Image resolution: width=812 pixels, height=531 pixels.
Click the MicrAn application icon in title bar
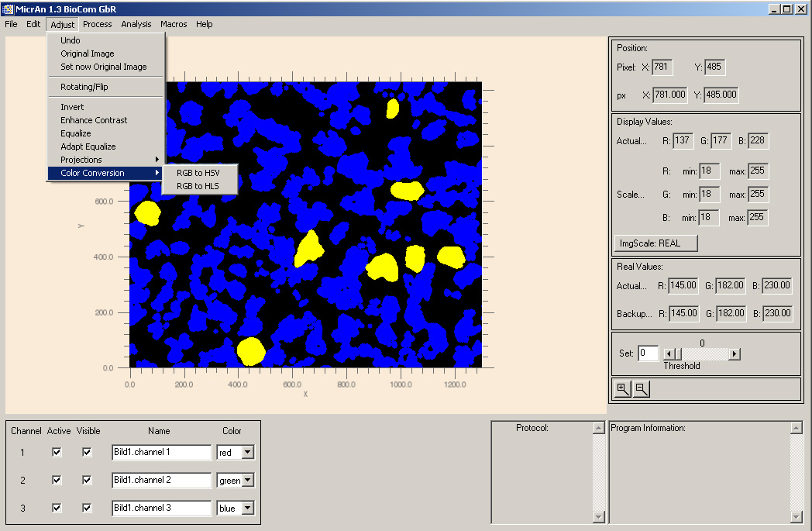pyautogui.click(x=8, y=9)
